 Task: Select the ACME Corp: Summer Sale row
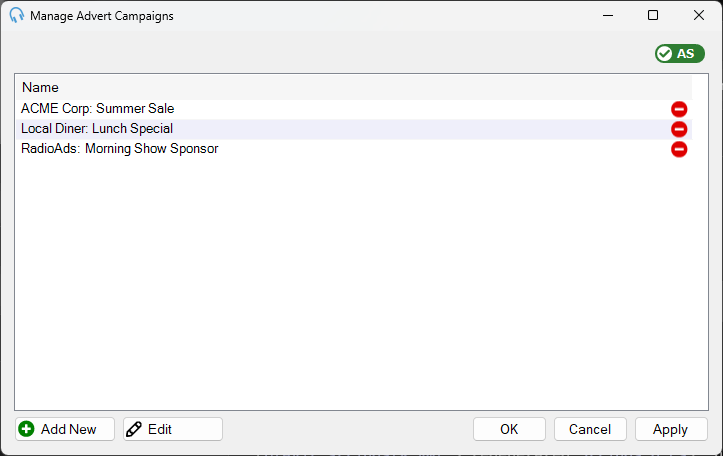coord(354,109)
